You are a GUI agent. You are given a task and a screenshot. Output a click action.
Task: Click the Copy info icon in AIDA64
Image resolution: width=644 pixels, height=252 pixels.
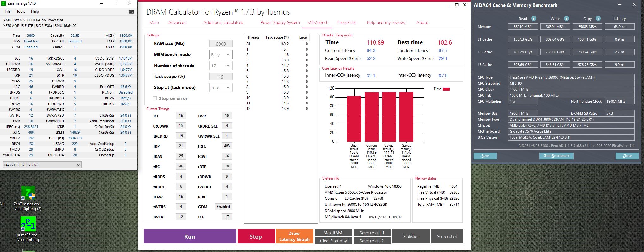click(598, 18)
